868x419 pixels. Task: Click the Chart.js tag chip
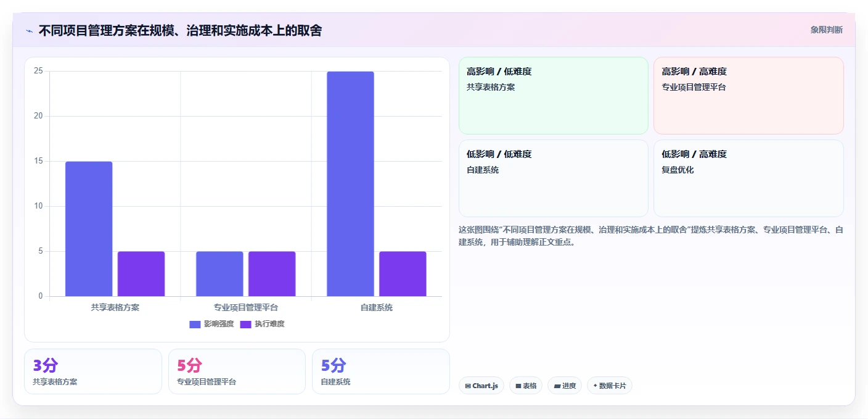click(481, 386)
